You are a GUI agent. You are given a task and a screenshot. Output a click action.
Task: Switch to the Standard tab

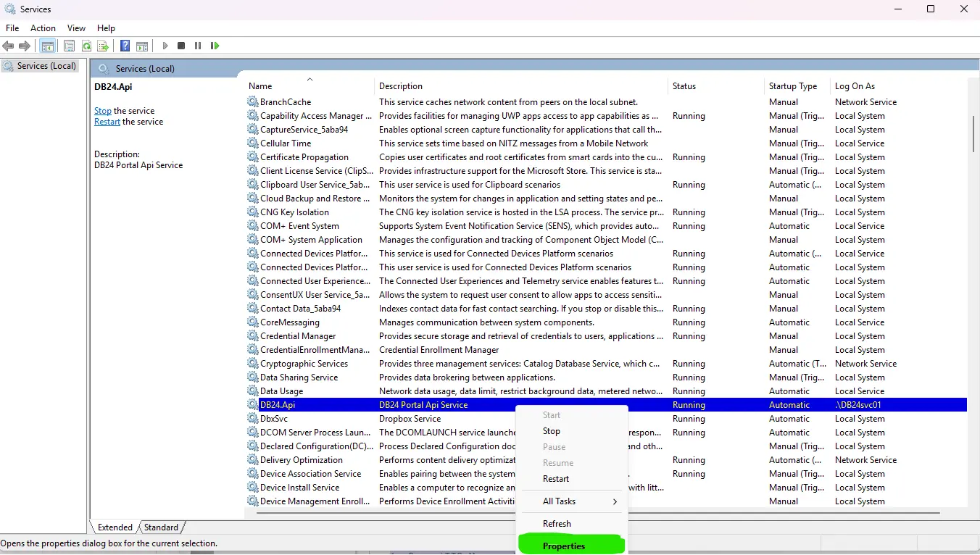[161, 527]
